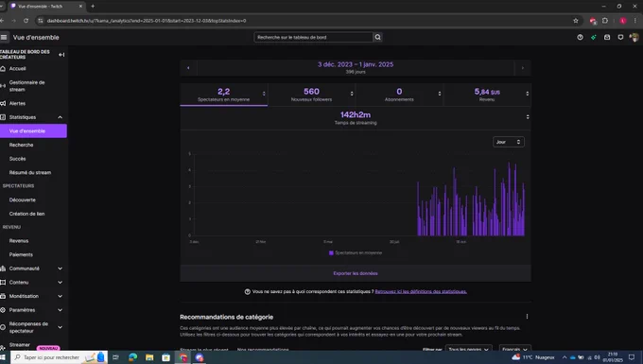Open the Windows notification center icon
The image size is (643, 364).
(x=632, y=357)
